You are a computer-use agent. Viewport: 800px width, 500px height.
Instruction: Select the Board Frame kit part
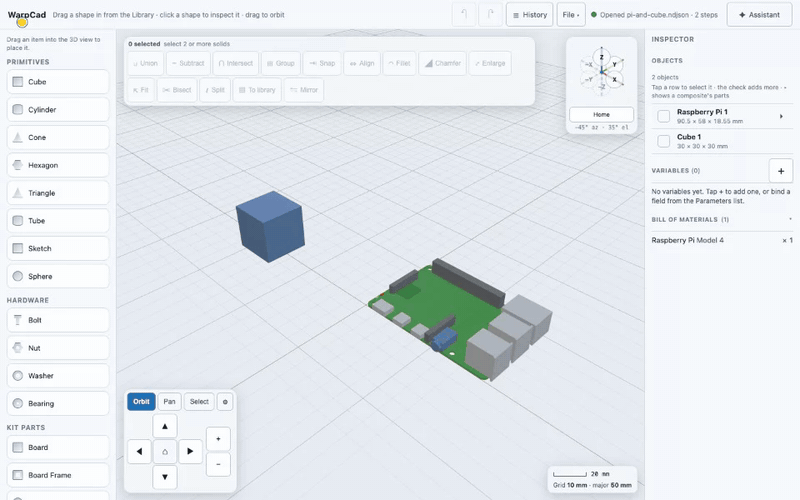(58, 475)
